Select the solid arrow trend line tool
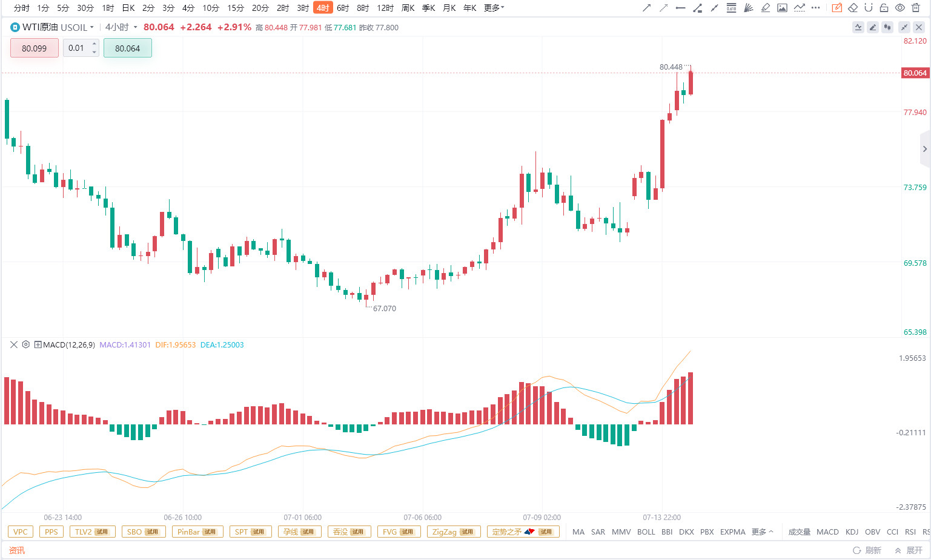 [646, 8]
